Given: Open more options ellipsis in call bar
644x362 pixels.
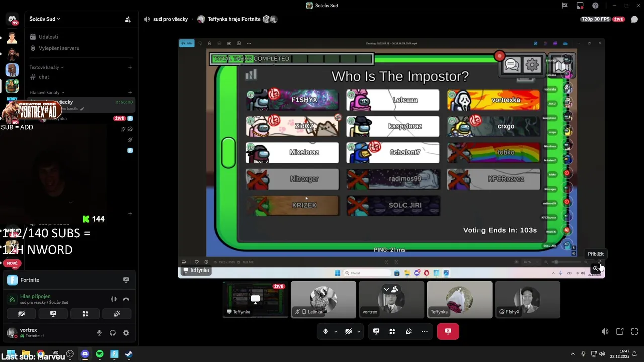Looking at the screenshot, I should point(425,332).
